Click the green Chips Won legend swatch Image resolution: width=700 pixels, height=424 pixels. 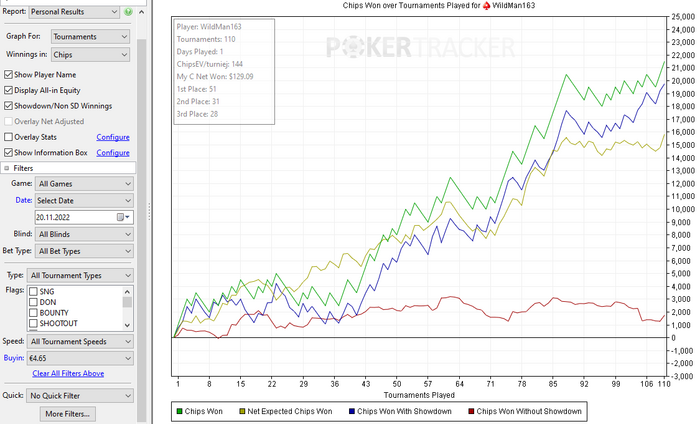[x=179, y=411]
